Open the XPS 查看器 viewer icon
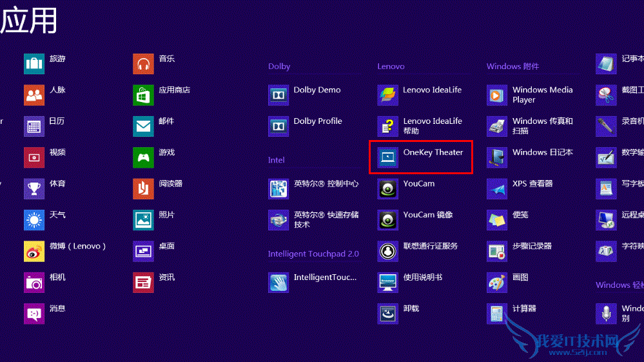644x362 pixels. 497,188
